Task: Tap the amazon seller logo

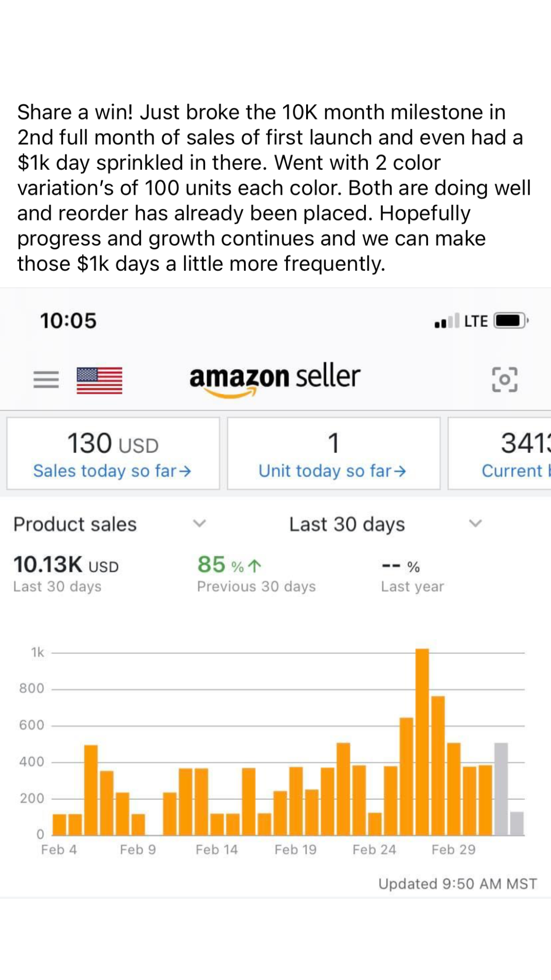Action: 275,379
